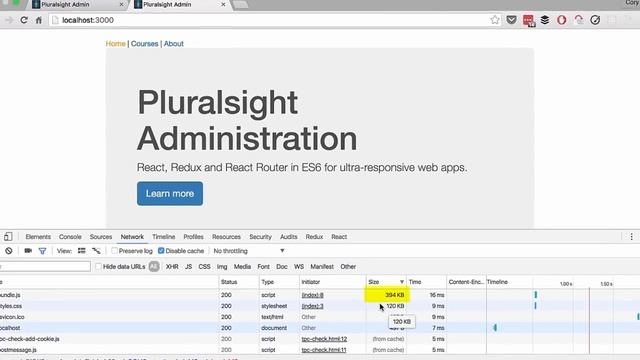Go to the Home nav link

(x=116, y=44)
